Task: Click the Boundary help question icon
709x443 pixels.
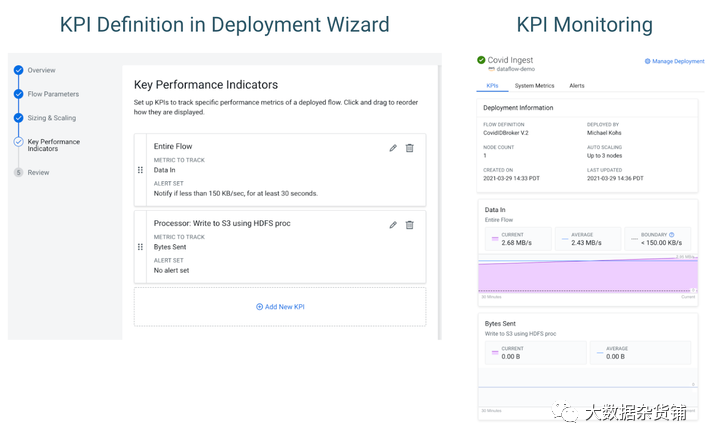Action: pos(671,235)
